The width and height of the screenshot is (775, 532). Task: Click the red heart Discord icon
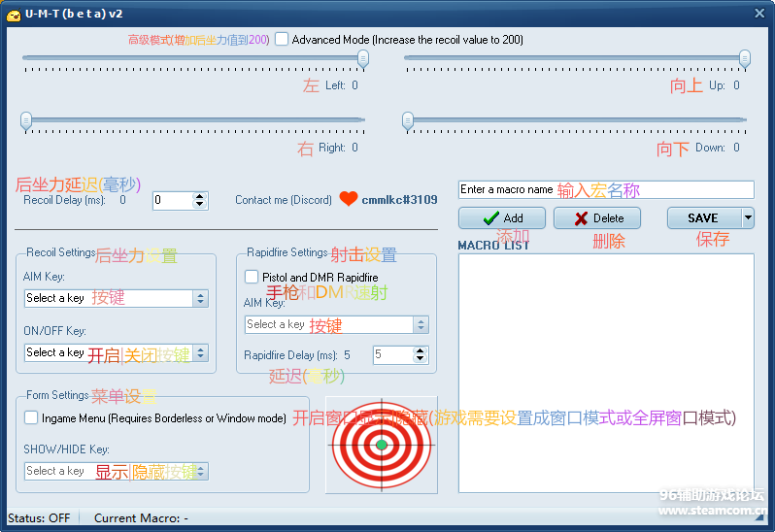(x=349, y=199)
